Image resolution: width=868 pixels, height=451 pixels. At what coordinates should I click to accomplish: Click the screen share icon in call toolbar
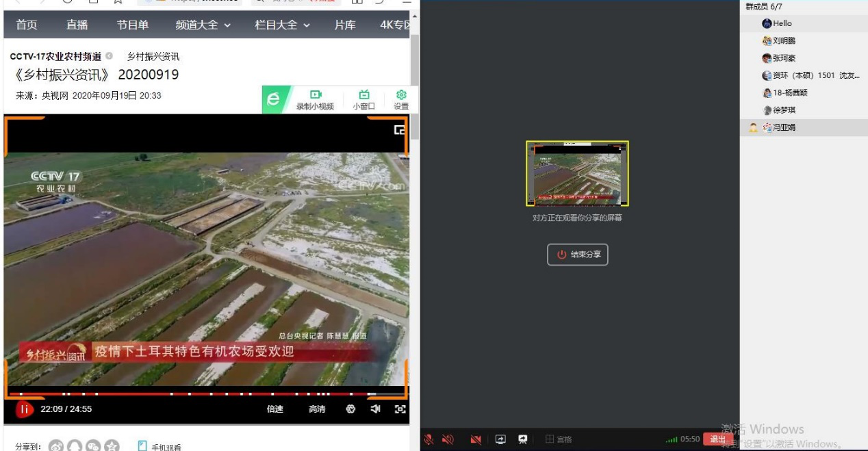pyautogui.click(x=500, y=439)
